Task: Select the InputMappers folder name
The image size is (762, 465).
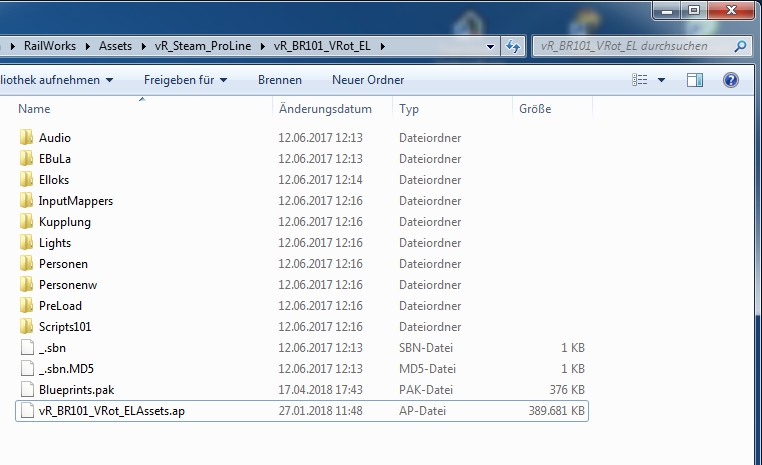Action: click(x=76, y=201)
